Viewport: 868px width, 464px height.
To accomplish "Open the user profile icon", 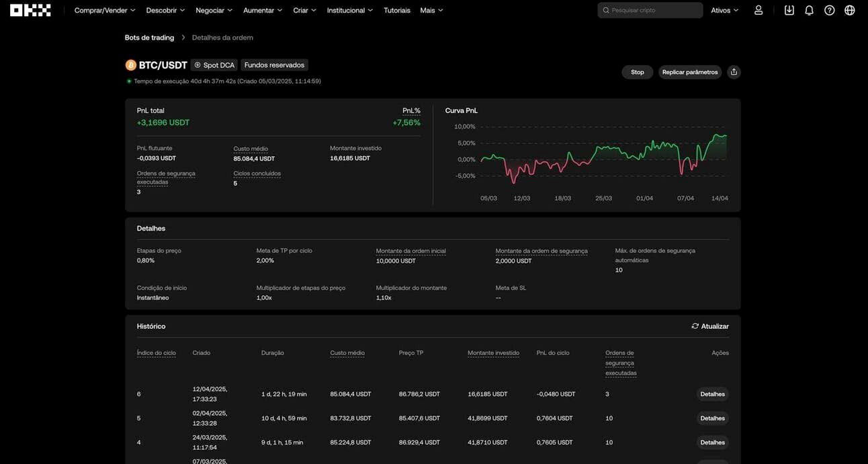I will (x=758, y=10).
